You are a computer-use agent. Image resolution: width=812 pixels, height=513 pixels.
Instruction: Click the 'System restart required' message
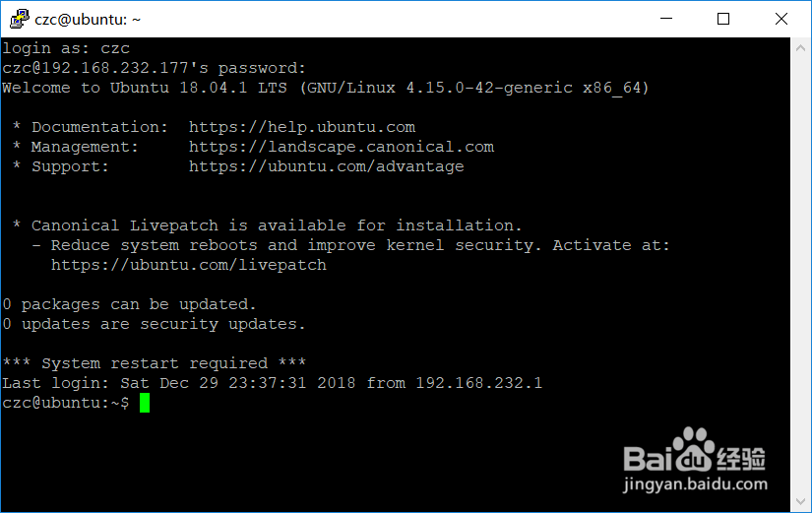(x=154, y=363)
